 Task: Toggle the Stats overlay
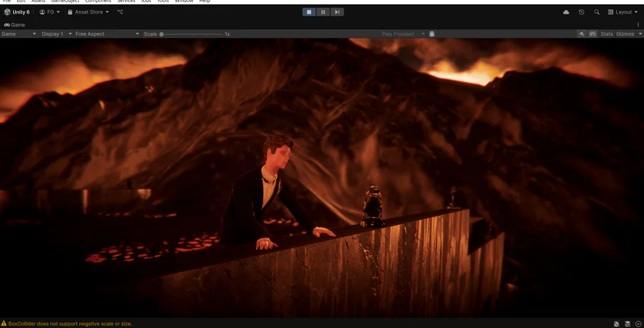click(x=607, y=34)
